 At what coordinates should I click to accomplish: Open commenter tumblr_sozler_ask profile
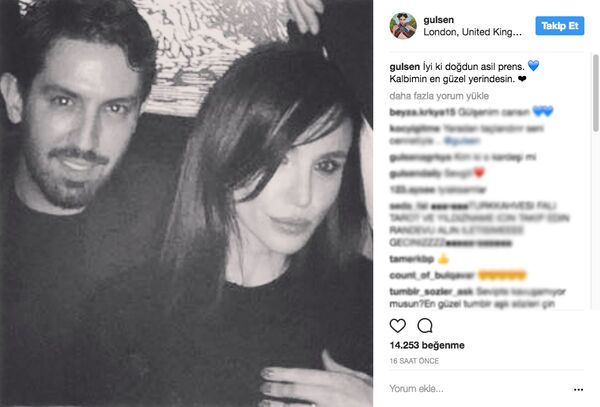click(x=431, y=291)
